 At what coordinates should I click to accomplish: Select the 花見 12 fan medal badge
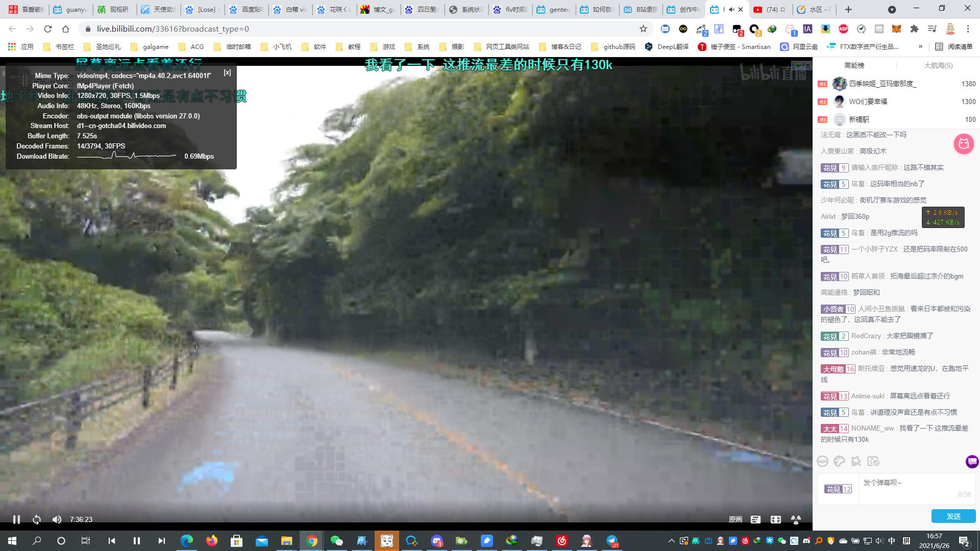click(x=838, y=489)
